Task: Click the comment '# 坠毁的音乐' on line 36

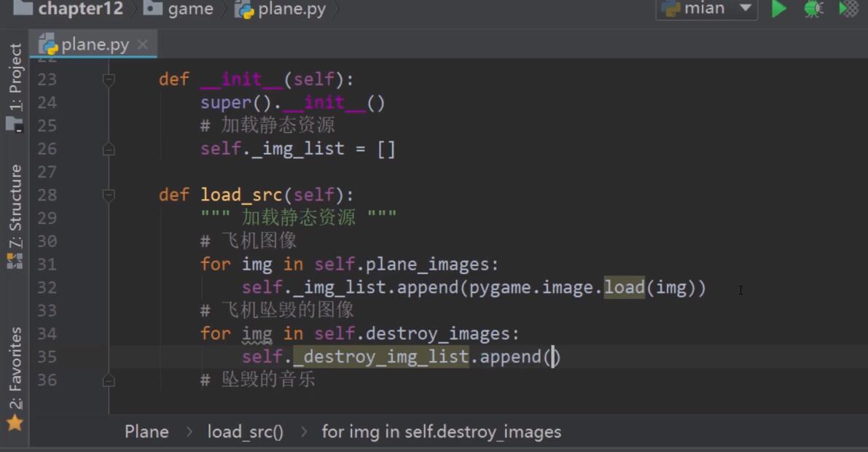Action: pyautogui.click(x=258, y=380)
